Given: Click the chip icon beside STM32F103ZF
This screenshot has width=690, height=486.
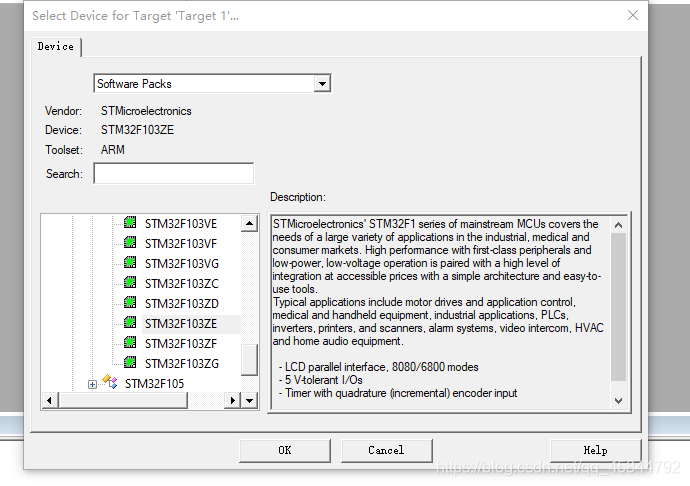Looking at the screenshot, I should point(130,342).
